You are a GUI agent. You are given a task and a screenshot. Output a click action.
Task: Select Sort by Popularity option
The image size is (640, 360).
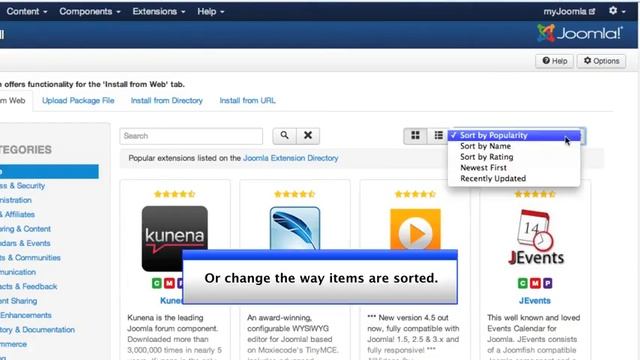coord(514,135)
